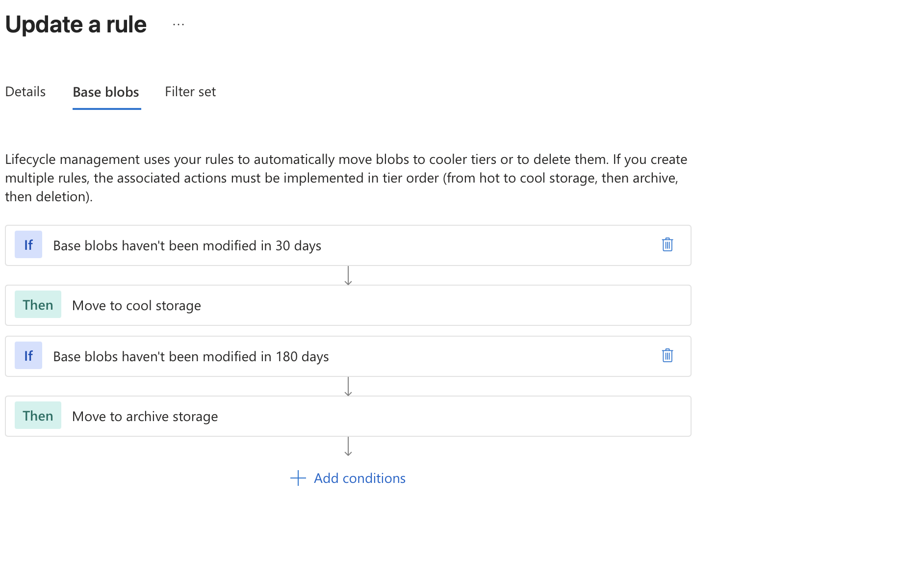Image resolution: width=924 pixels, height=584 pixels.
Task: Click the Then badge for cool storage
Action: click(38, 305)
